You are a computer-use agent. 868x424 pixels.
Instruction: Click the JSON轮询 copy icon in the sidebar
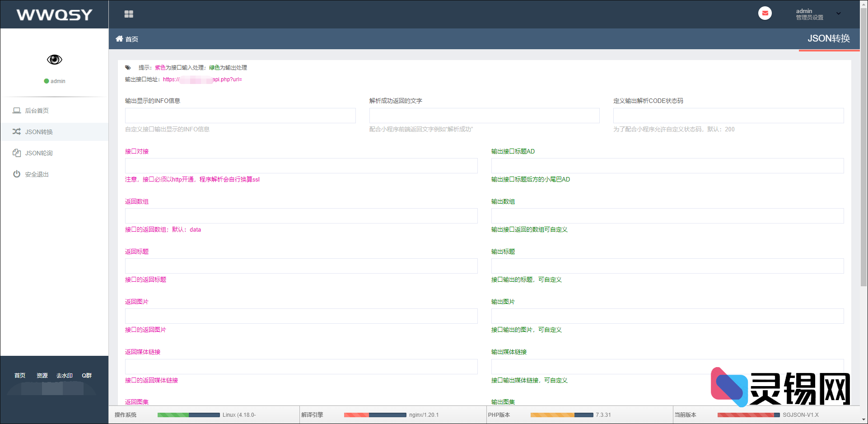[17, 153]
